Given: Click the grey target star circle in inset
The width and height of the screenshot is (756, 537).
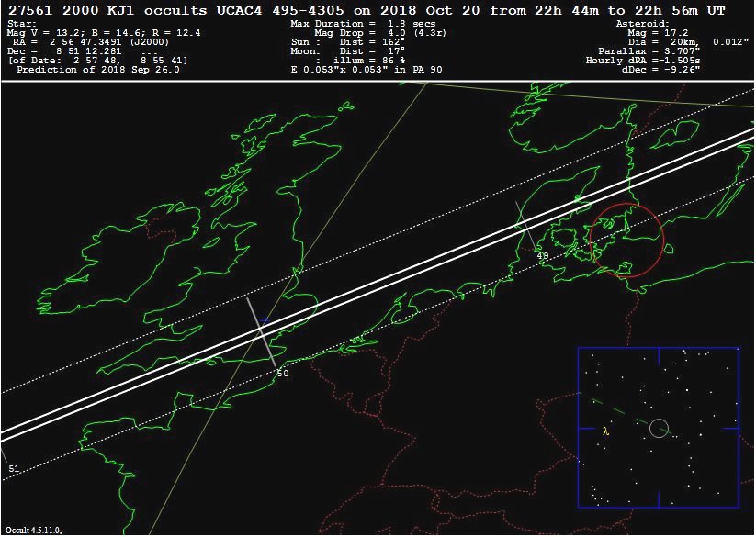Looking at the screenshot, I should pyautogui.click(x=659, y=428).
